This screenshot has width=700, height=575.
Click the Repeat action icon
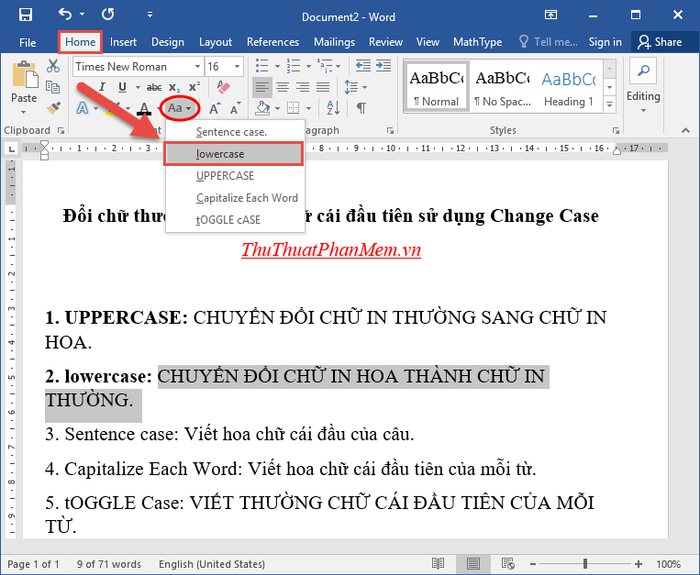(108, 15)
